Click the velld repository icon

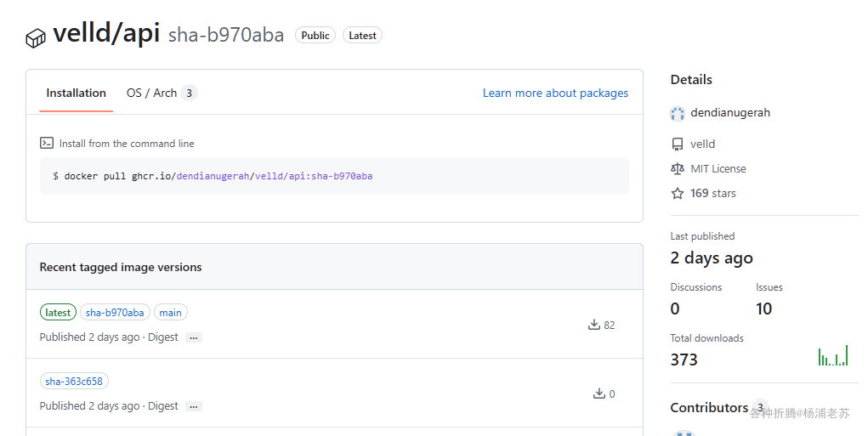pyautogui.click(x=678, y=144)
